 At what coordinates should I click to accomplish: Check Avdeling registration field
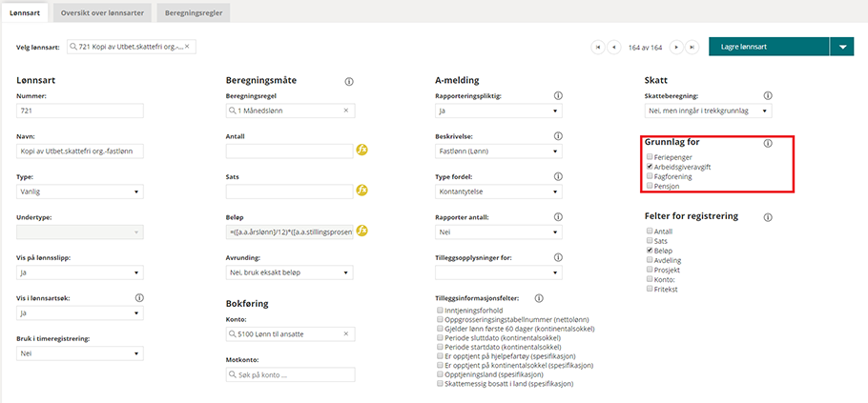650,260
